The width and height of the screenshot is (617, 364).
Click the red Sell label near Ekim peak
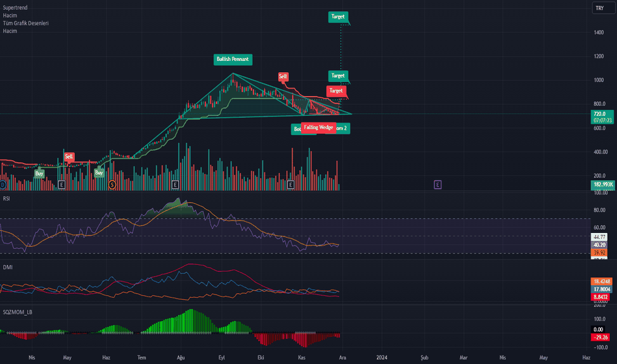point(283,76)
